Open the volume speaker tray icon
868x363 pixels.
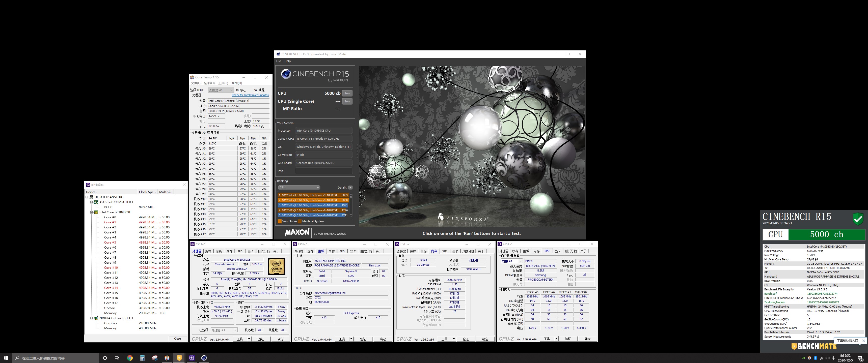pyautogui.click(x=828, y=358)
